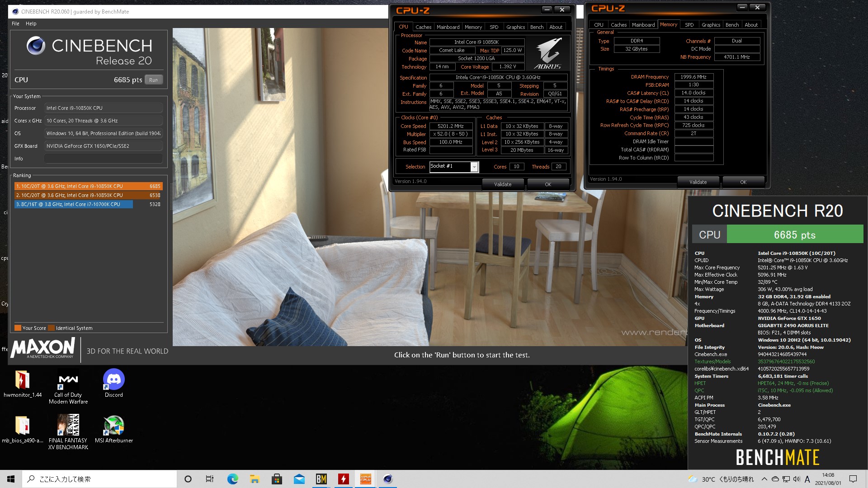
Task: Switch to CPU tab in right CPU-Z
Action: (599, 25)
